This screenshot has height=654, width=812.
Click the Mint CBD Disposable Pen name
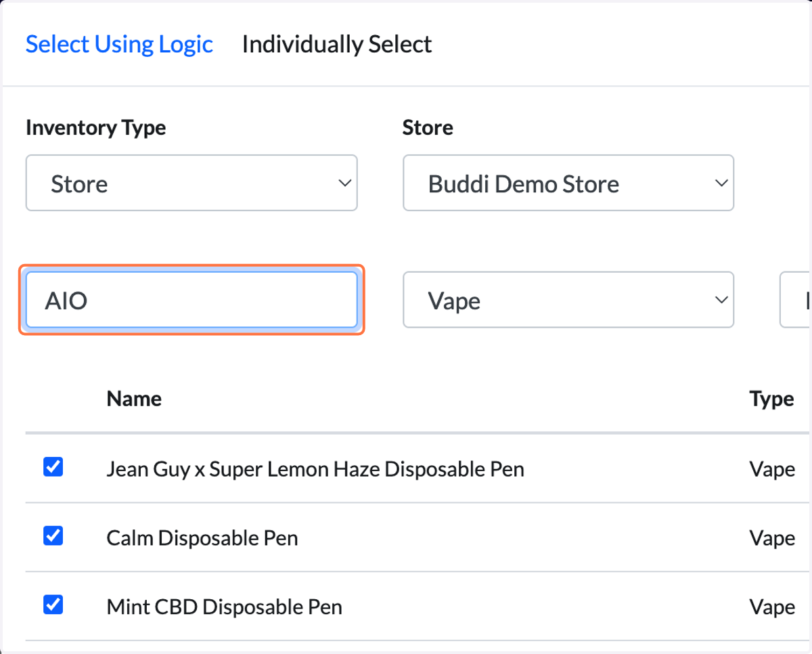[x=225, y=607]
